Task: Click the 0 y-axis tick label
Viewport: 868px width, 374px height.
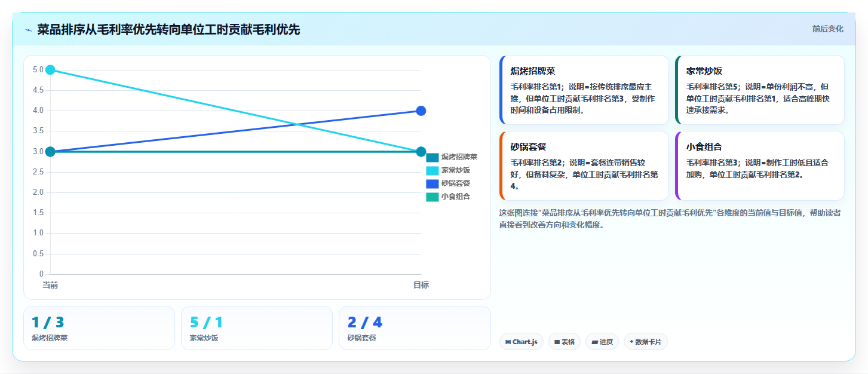Action: [x=41, y=274]
